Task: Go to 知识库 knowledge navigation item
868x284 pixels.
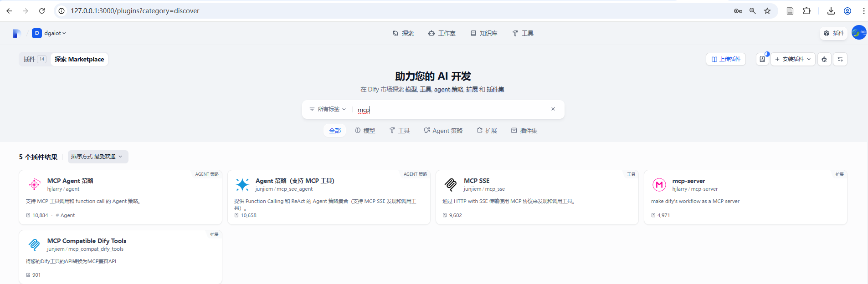Action: click(x=483, y=33)
